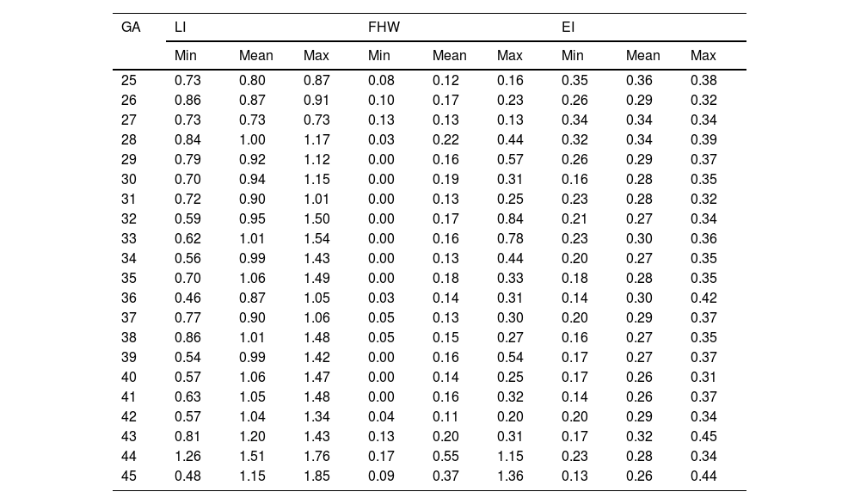Select the LI group header
Image resolution: width=860 pixels, height=504 pixels.
180,28
